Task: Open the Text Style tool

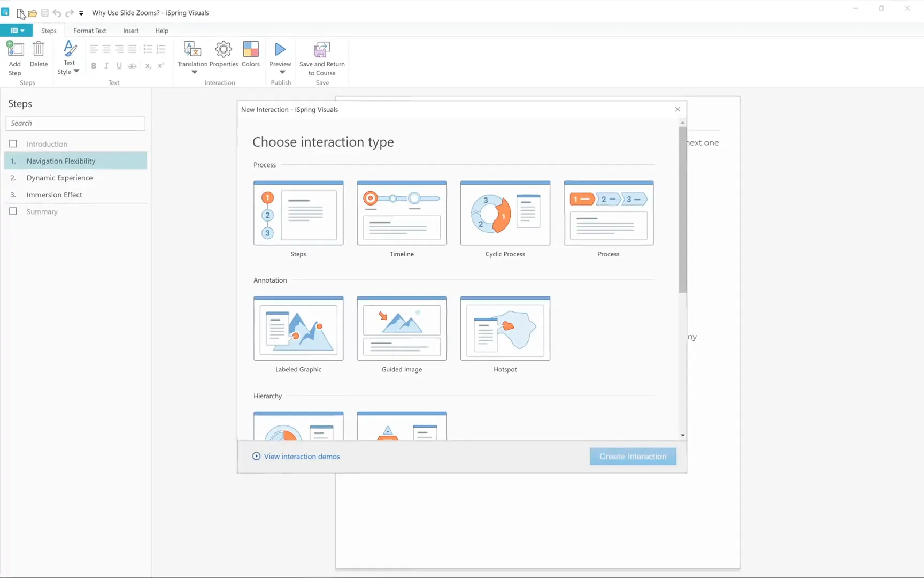Action: [x=70, y=48]
